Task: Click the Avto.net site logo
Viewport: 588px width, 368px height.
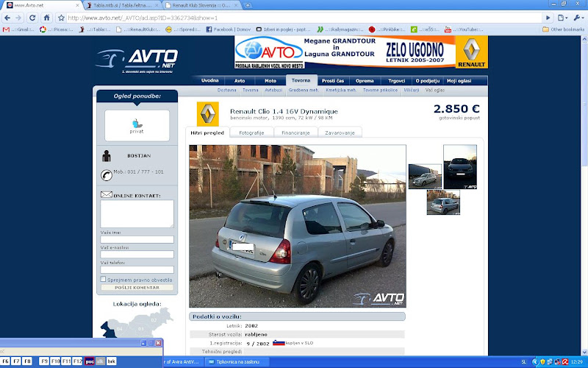Action: point(137,60)
